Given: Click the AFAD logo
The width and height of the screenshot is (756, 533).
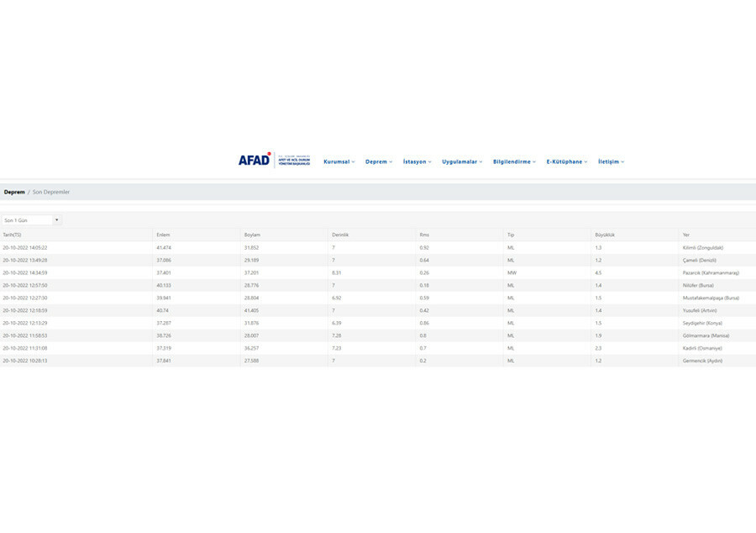Looking at the screenshot, I should pyautogui.click(x=274, y=160).
